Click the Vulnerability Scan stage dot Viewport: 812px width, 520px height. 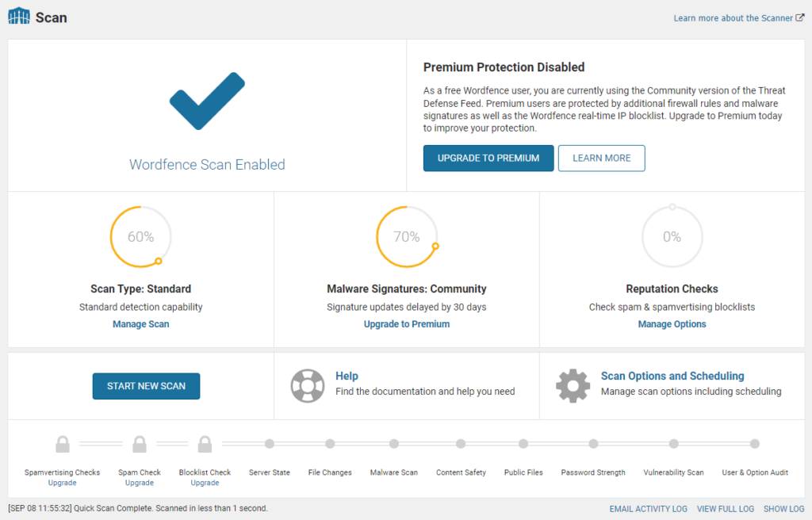point(674,444)
